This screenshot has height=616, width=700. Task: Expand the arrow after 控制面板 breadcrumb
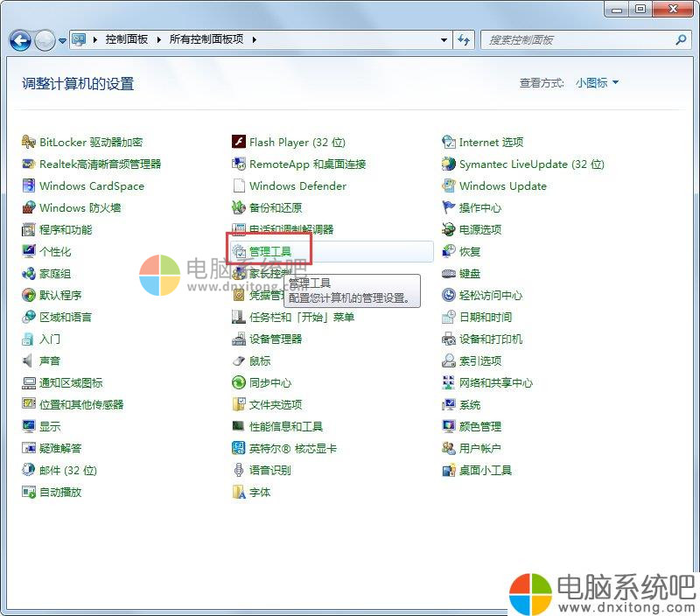point(159,39)
